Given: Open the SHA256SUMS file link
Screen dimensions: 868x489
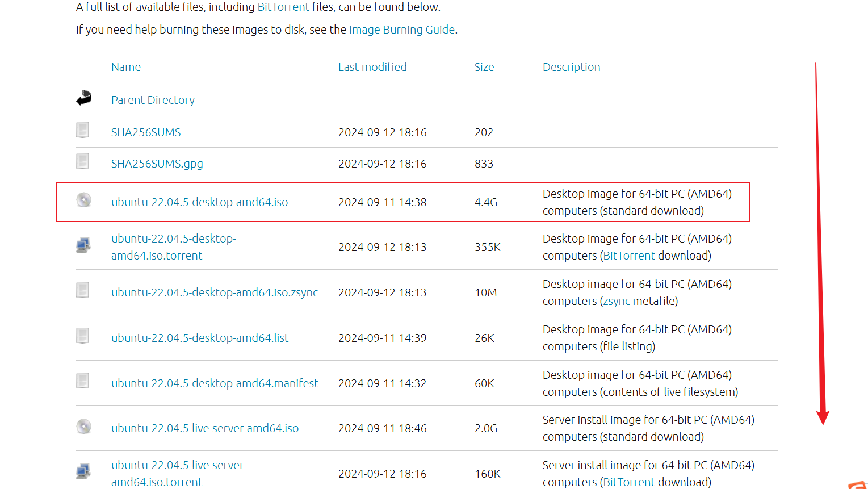Looking at the screenshot, I should [146, 132].
